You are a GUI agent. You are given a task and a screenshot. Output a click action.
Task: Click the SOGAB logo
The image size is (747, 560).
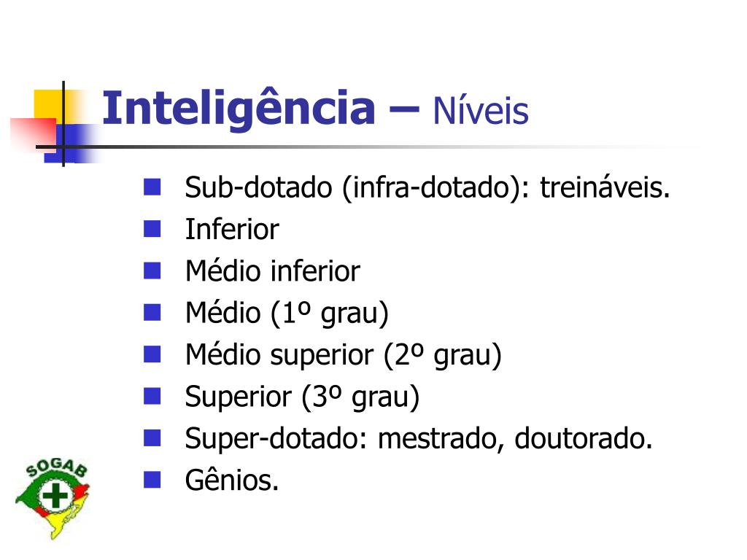pos(53,499)
